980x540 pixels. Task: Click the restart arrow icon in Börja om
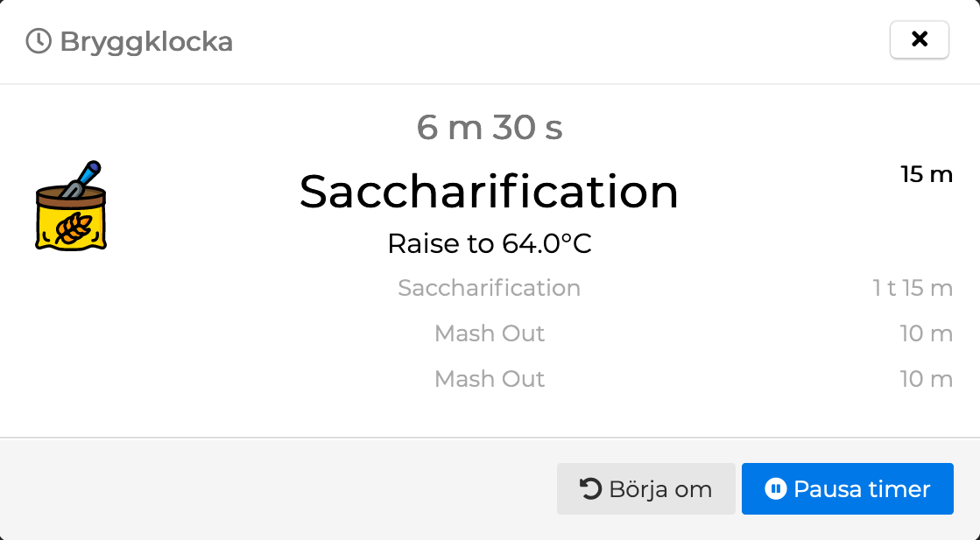click(591, 488)
